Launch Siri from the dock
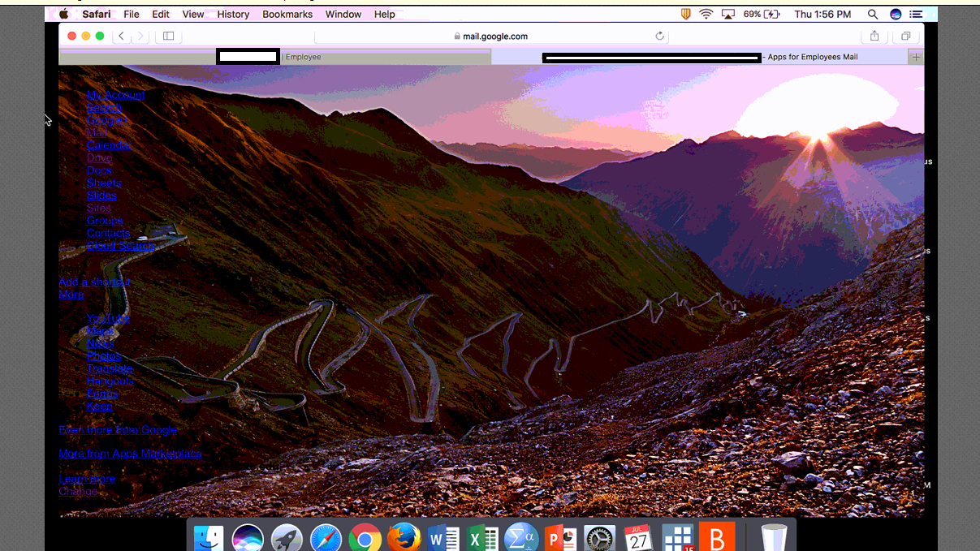The image size is (980, 551). (x=248, y=537)
